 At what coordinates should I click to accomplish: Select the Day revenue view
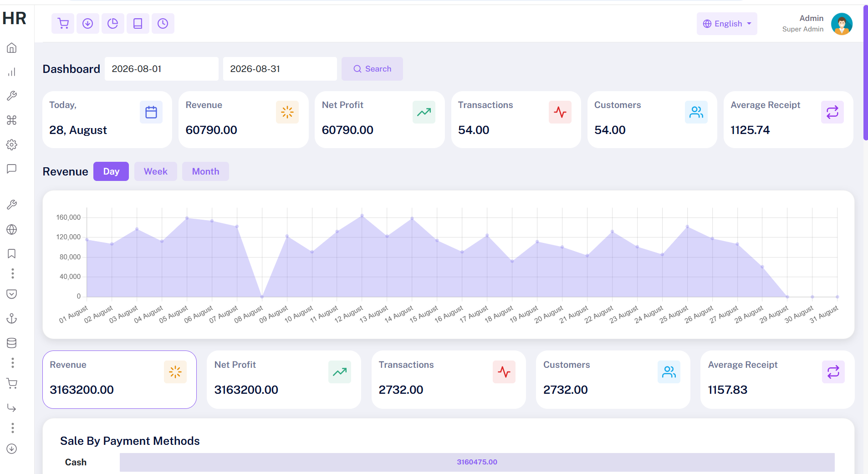coord(111,171)
